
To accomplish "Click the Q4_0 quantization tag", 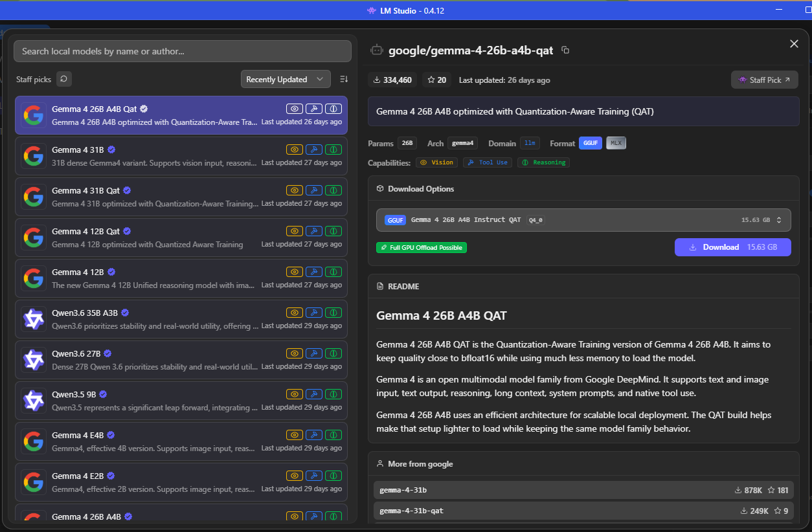I will (x=536, y=220).
